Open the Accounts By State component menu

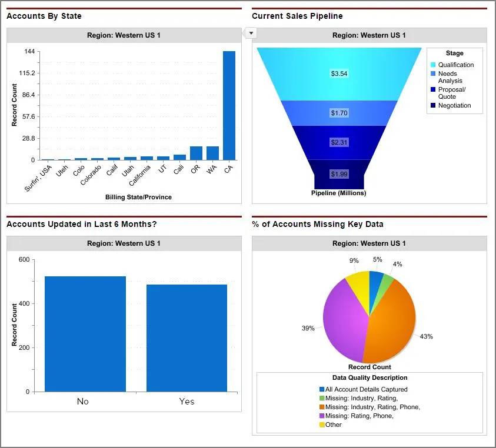[251, 33]
